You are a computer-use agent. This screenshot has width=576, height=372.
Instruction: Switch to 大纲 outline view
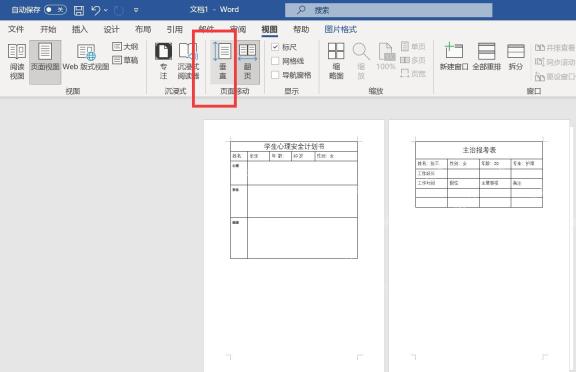125,47
